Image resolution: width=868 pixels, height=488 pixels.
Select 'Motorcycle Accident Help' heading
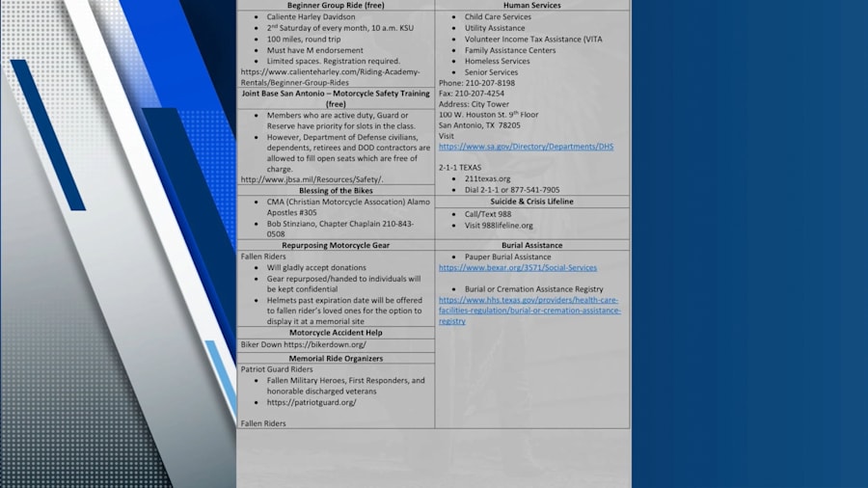pos(336,333)
